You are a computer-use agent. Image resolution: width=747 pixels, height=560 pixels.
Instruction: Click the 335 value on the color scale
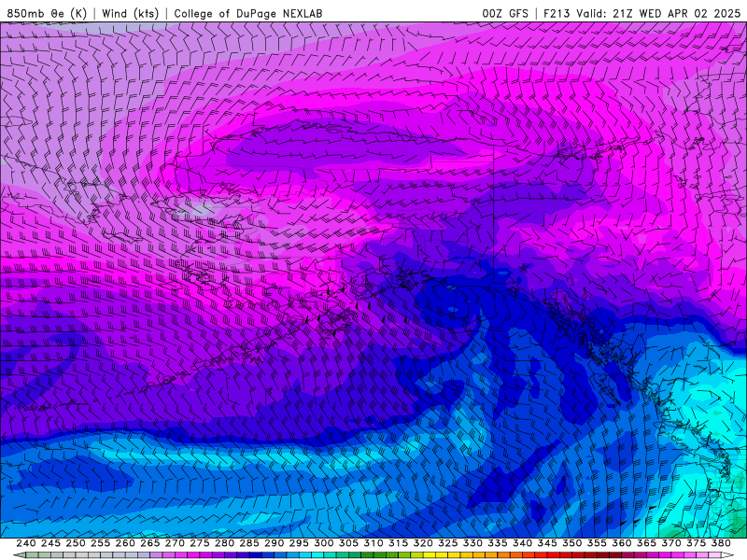coord(498,543)
